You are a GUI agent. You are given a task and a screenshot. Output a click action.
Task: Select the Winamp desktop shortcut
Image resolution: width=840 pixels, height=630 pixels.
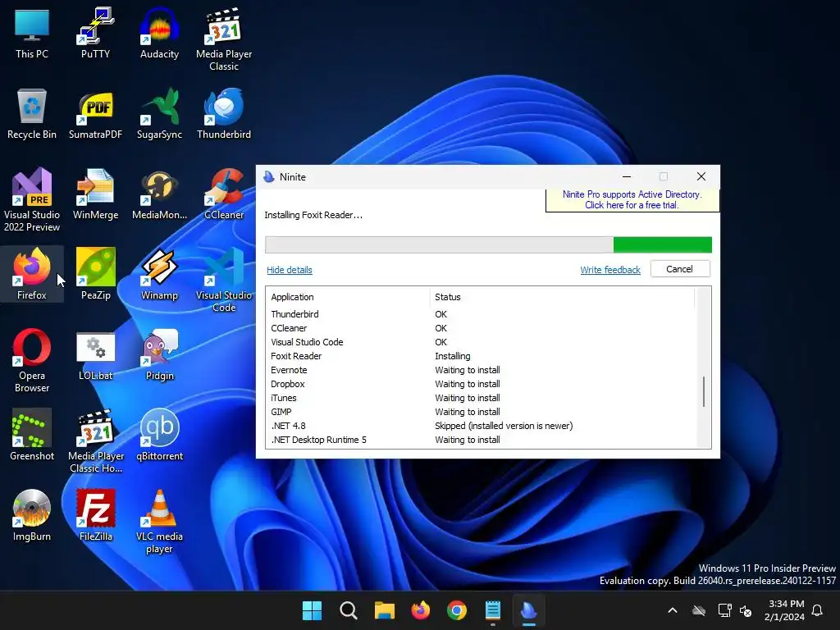[x=159, y=274]
